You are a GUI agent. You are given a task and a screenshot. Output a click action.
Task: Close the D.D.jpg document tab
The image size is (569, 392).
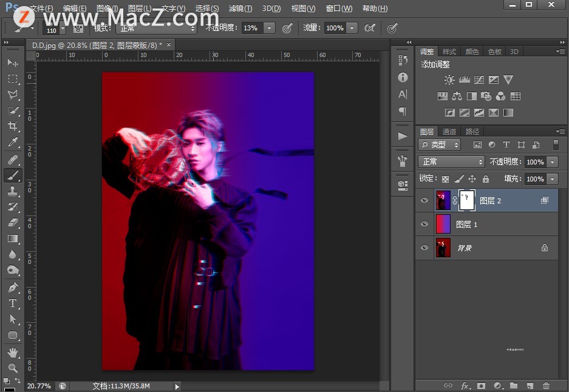169,45
